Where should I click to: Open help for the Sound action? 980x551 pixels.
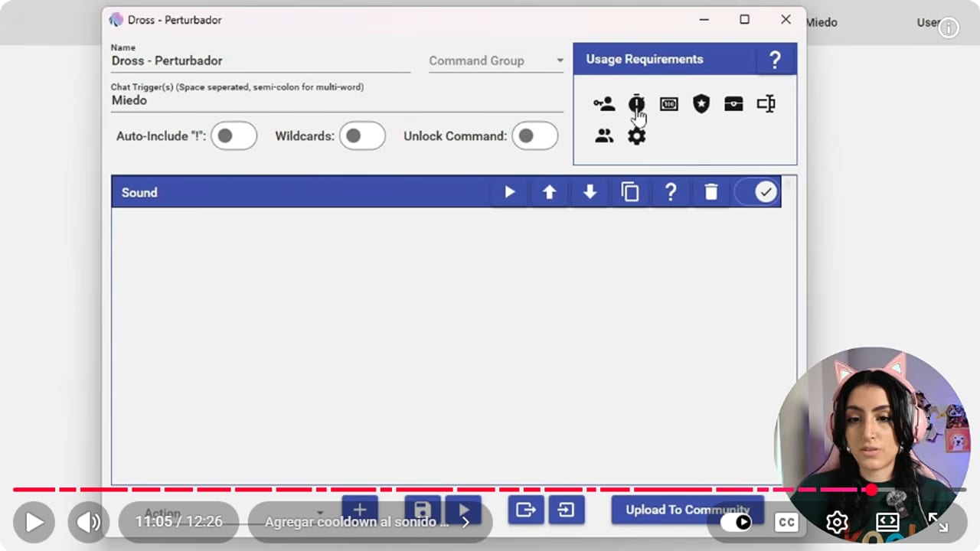(x=671, y=193)
